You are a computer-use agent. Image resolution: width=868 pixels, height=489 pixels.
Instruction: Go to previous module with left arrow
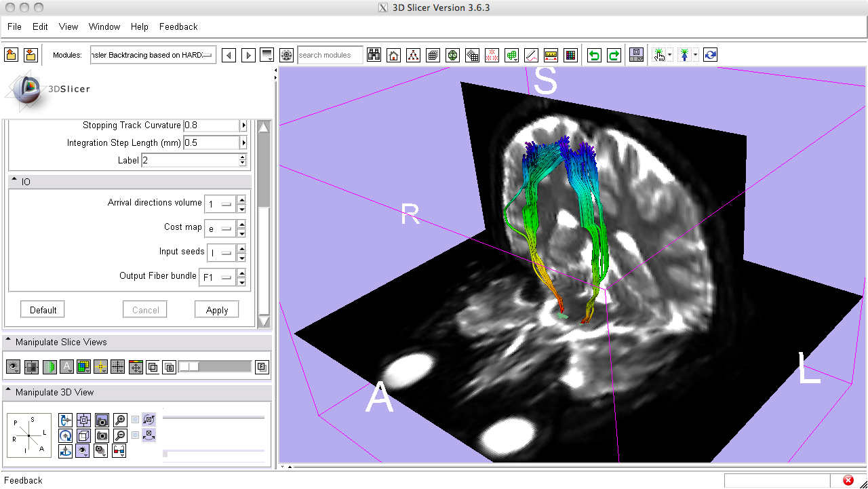click(229, 55)
